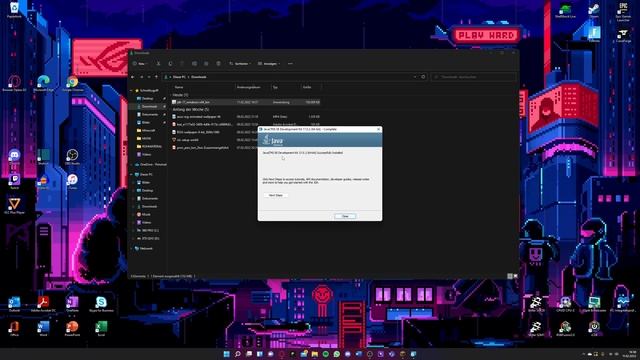Click the taskbar search magnifier
This screenshot has height=360, width=640.
pyautogui.click(x=238, y=354)
